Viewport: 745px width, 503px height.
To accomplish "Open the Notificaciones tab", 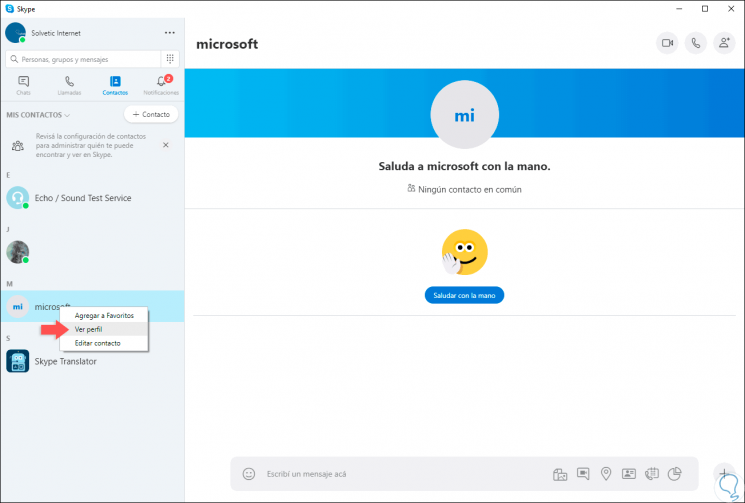I will pyautogui.click(x=161, y=85).
